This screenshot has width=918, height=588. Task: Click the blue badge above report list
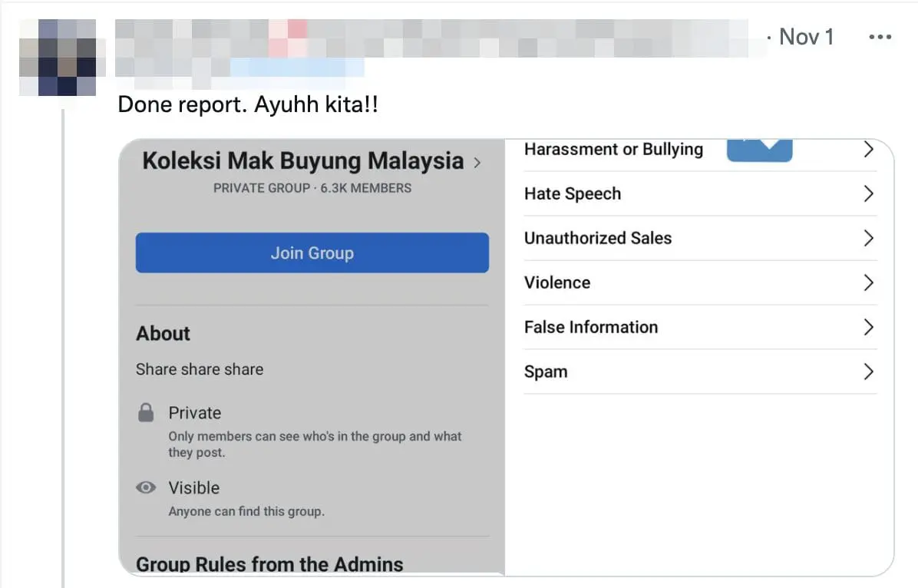[x=759, y=150]
